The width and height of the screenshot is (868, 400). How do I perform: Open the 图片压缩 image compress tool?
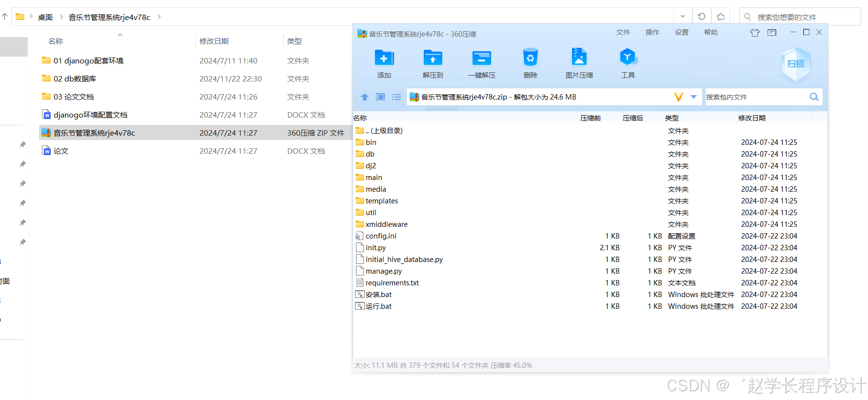(579, 57)
